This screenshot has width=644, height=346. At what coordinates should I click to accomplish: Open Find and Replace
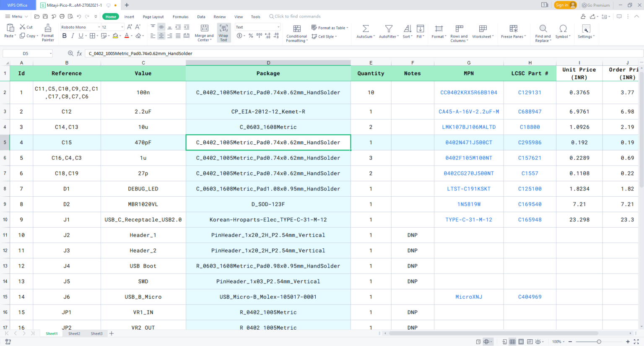coord(543,33)
